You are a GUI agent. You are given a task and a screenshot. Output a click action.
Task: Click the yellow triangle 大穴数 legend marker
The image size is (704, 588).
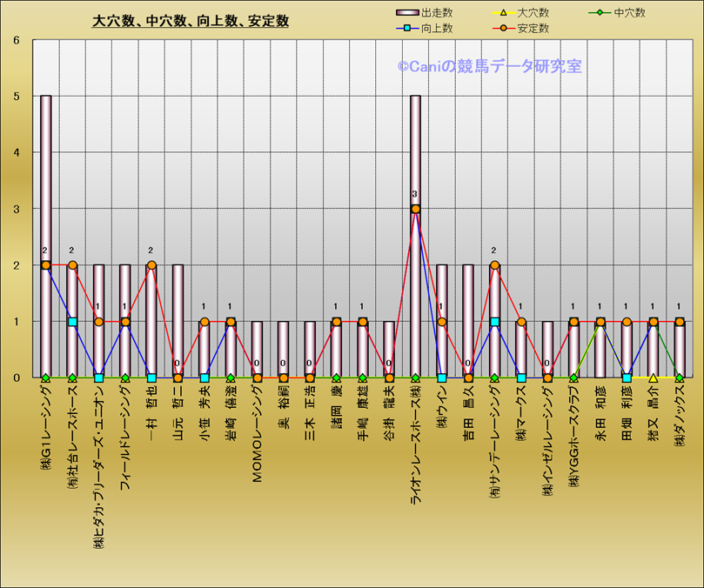click(x=504, y=13)
